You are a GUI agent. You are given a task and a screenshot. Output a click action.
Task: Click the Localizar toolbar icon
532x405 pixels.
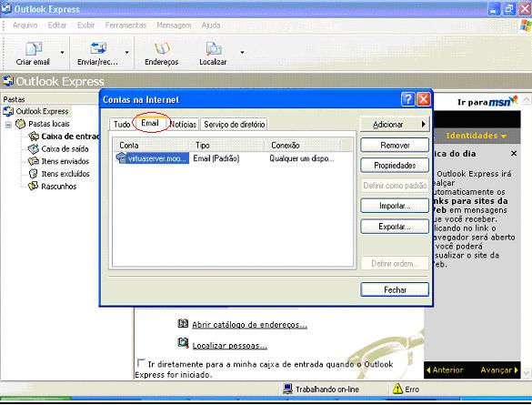214,49
